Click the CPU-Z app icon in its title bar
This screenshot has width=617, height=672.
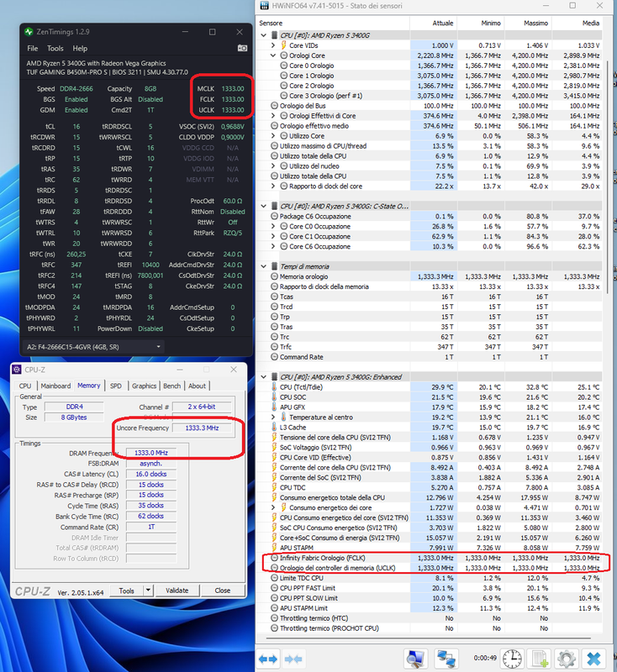[x=17, y=370]
